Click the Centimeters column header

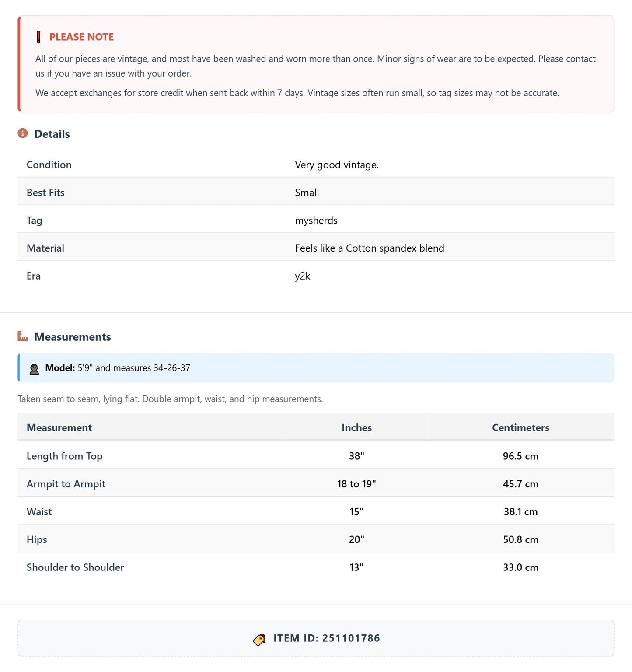[520, 427]
